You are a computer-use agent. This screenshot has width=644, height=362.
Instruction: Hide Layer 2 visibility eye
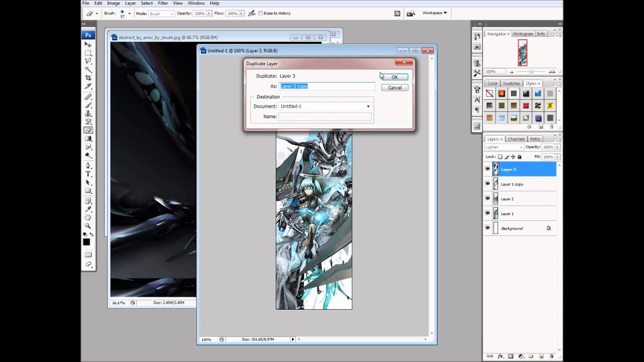click(x=488, y=199)
